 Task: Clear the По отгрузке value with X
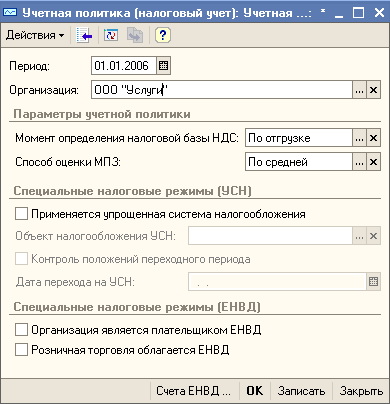pos(374,138)
